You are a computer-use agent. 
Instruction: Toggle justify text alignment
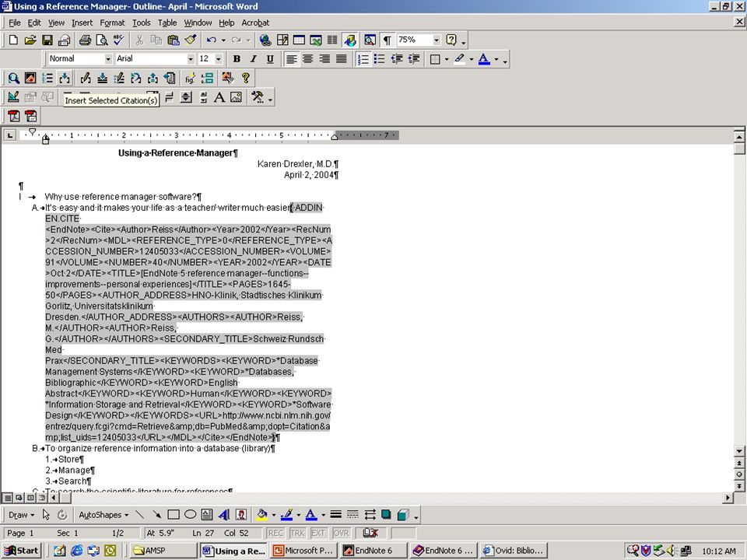341,59
